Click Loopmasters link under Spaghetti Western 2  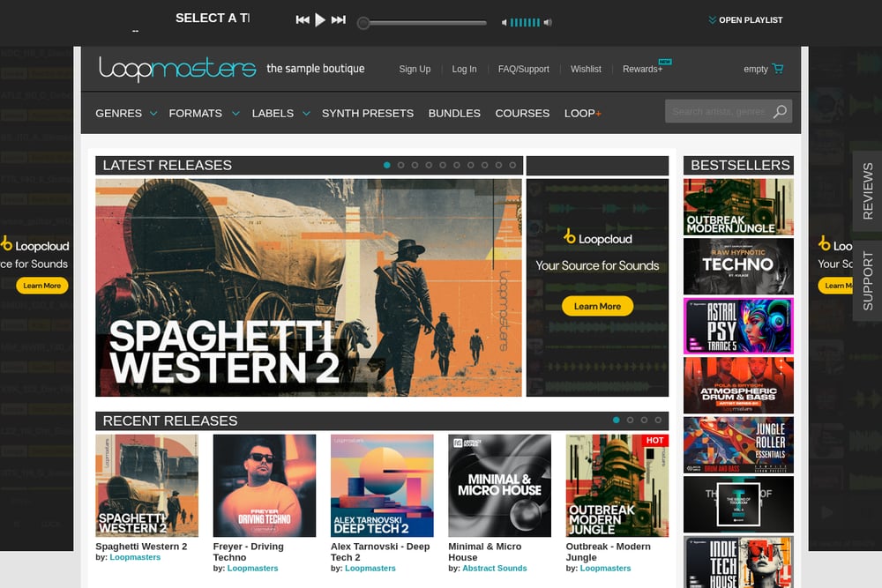[x=135, y=557]
